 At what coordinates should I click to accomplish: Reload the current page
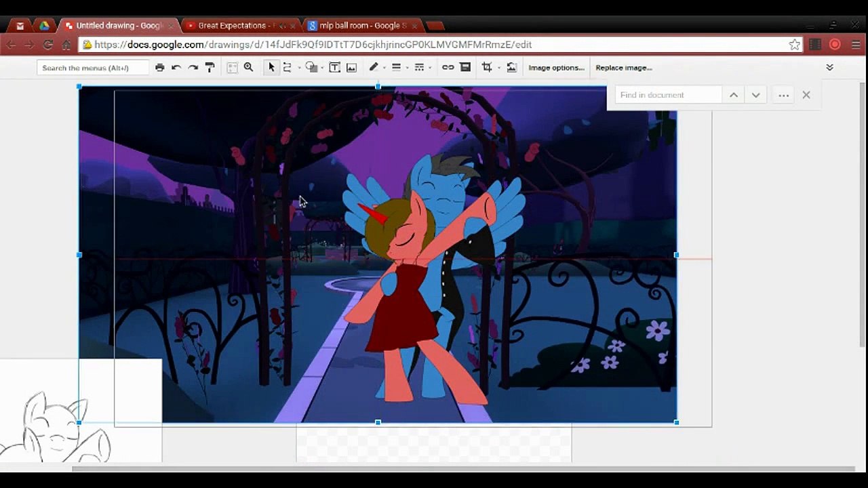tap(47, 45)
